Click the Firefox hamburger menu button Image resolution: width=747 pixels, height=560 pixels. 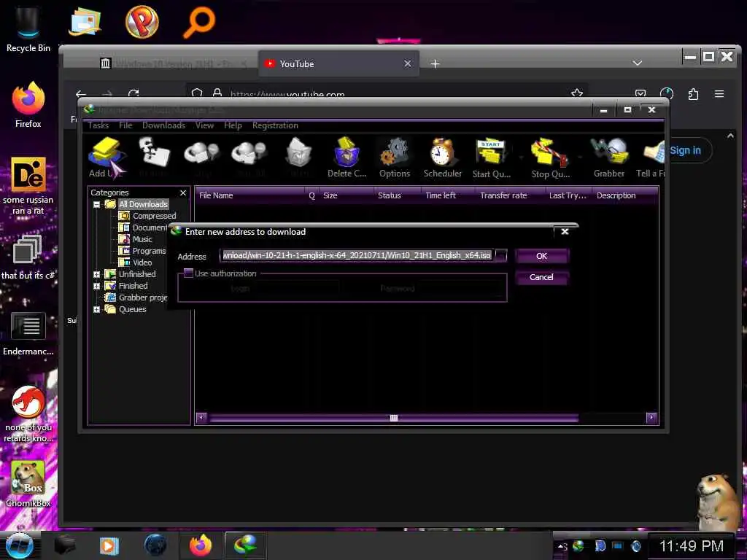[719, 94]
